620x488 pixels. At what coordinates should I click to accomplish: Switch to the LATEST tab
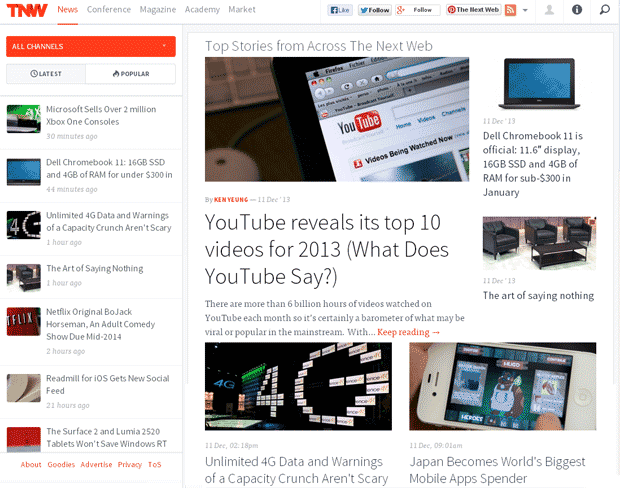46,74
